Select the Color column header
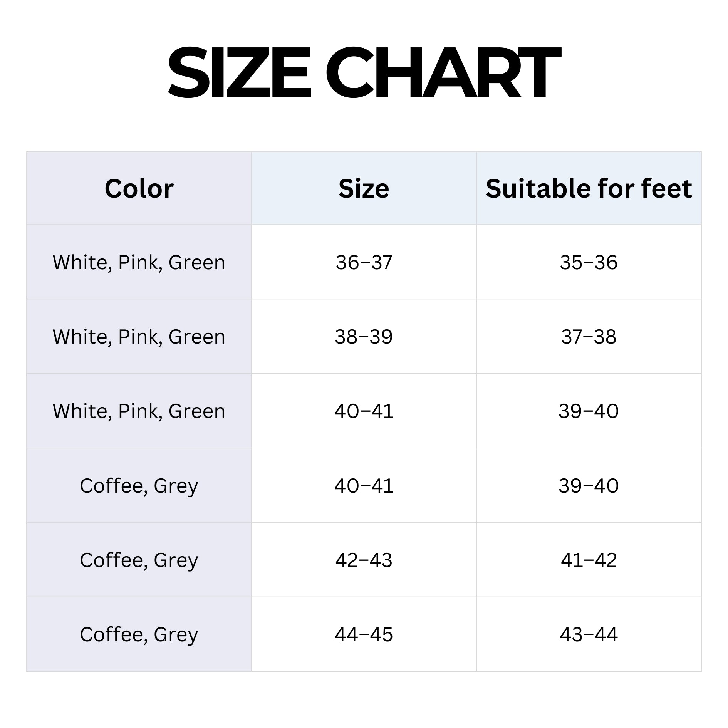The image size is (728, 728). tap(139, 188)
